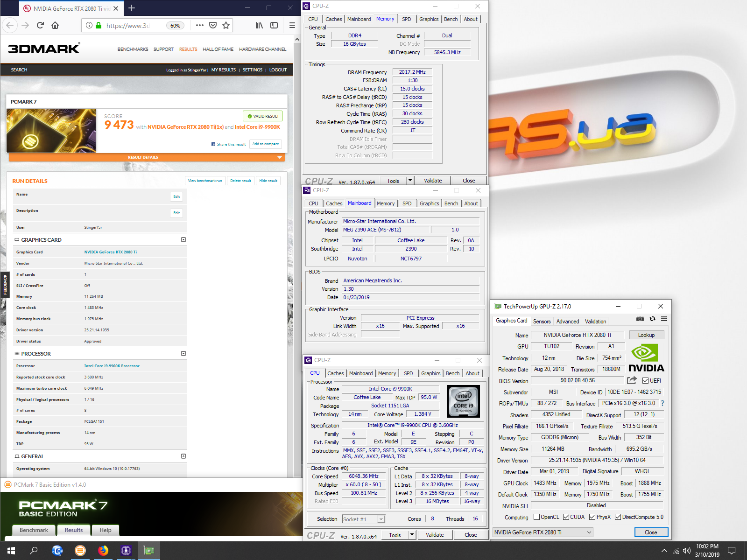Click Validate in the bottom CPU-Z window
The height and width of the screenshot is (560, 747).
pos(435,535)
